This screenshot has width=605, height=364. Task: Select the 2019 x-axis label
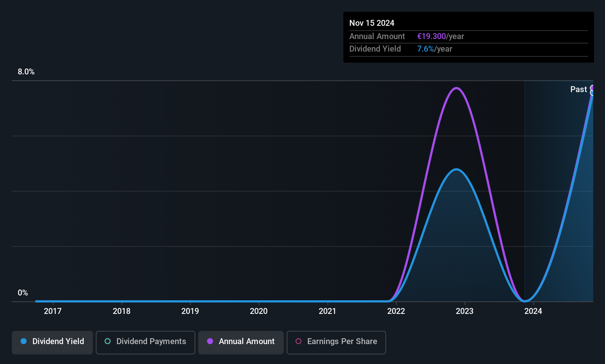tap(190, 311)
